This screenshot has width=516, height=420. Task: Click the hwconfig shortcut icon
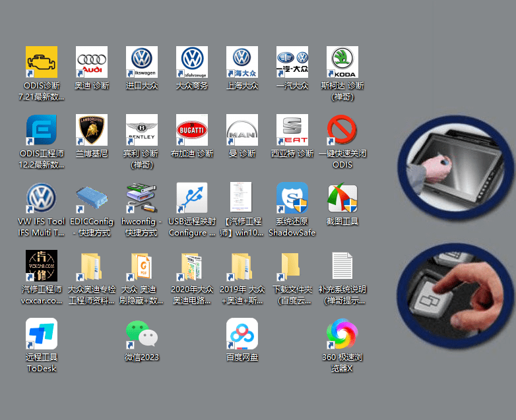[x=142, y=198]
